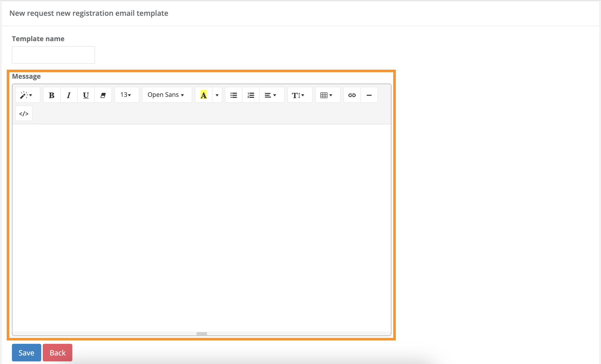Apply italic formatting
The width and height of the screenshot is (601, 364).
(x=68, y=95)
